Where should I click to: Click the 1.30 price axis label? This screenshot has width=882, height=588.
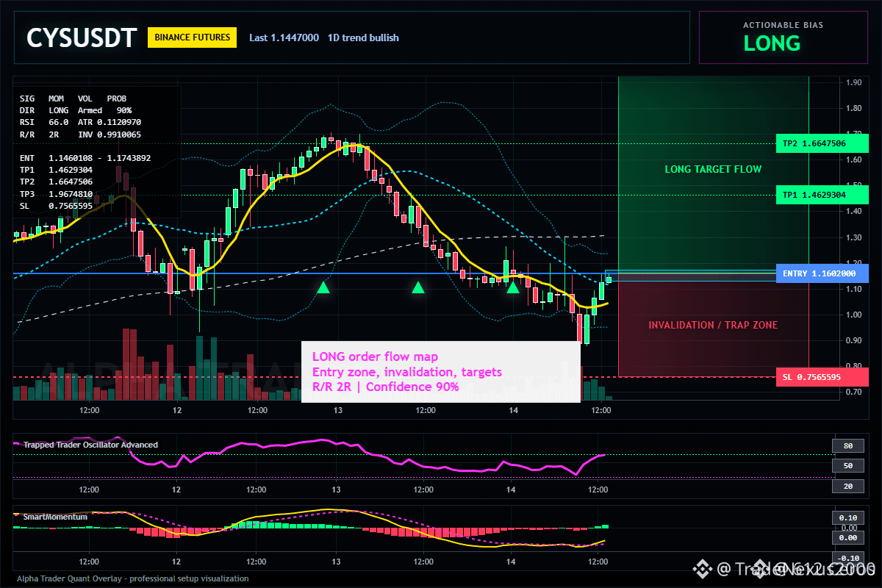[x=853, y=237]
